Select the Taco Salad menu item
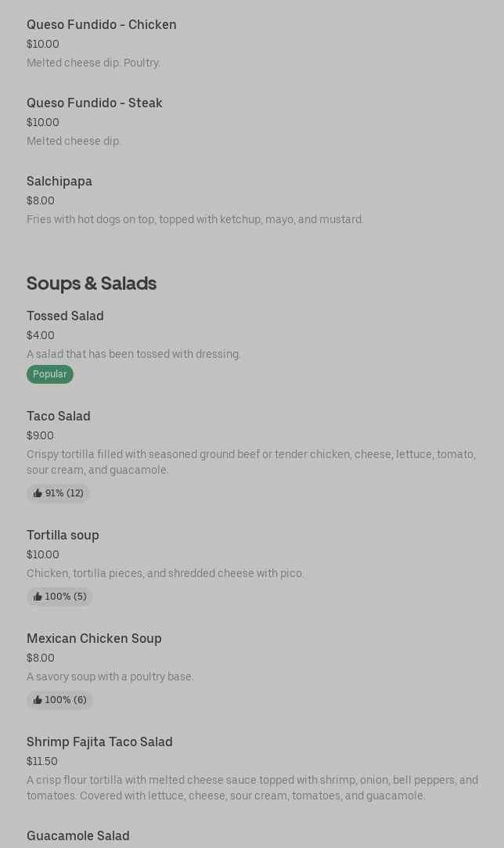 [59, 417]
